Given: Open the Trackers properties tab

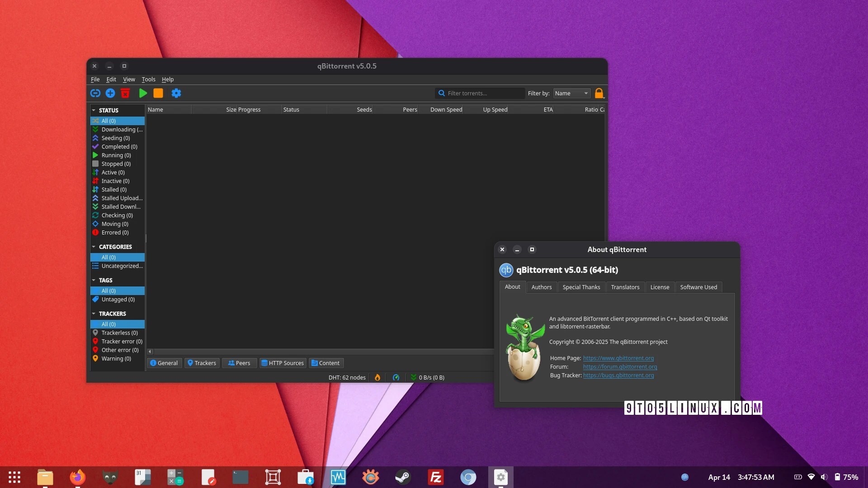Looking at the screenshot, I should click(202, 363).
